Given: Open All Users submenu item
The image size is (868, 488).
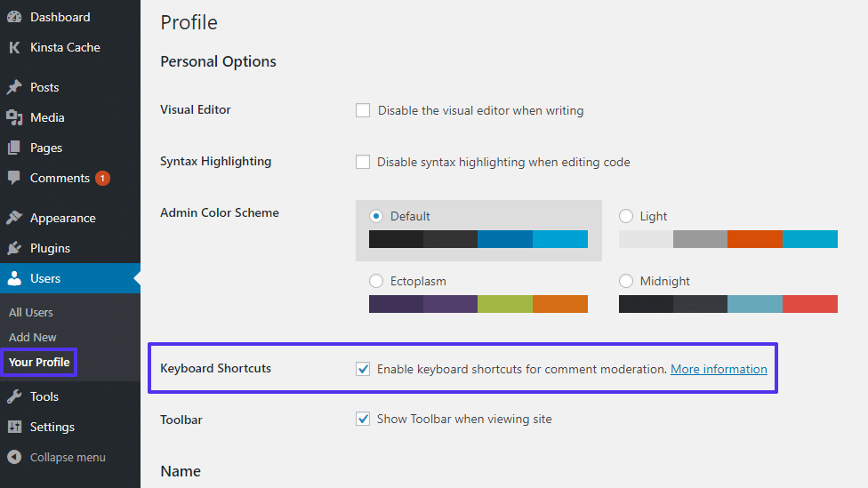Looking at the screenshot, I should (31, 312).
